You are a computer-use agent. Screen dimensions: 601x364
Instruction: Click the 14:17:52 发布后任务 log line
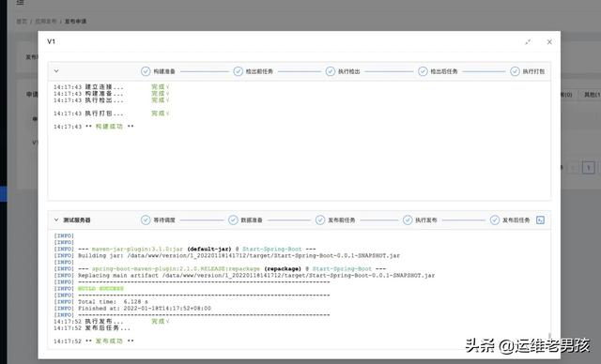[x=92, y=328]
